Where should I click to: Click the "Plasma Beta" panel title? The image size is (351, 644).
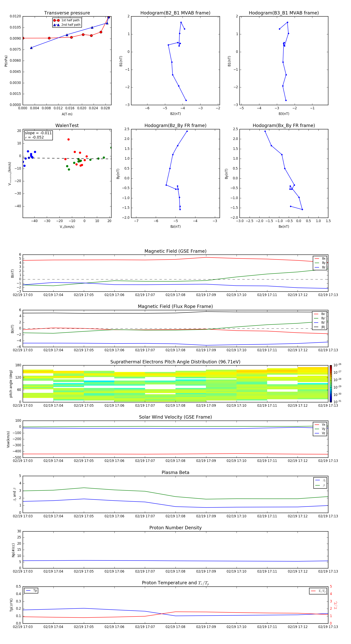point(175,472)
